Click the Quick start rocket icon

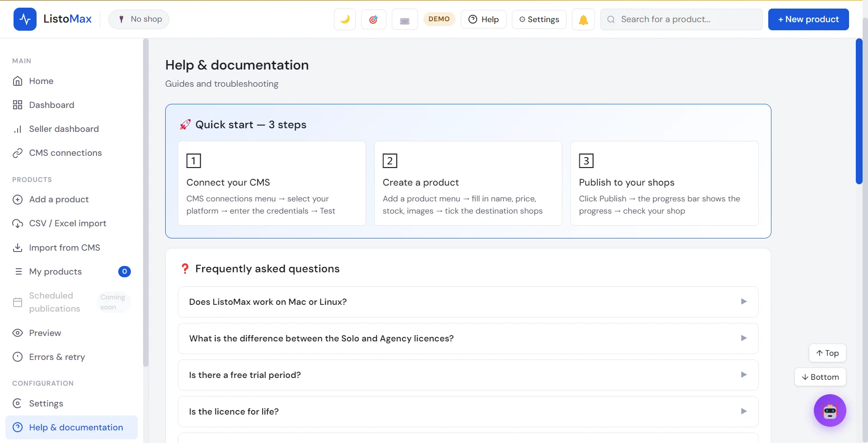pyautogui.click(x=185, y=125)
